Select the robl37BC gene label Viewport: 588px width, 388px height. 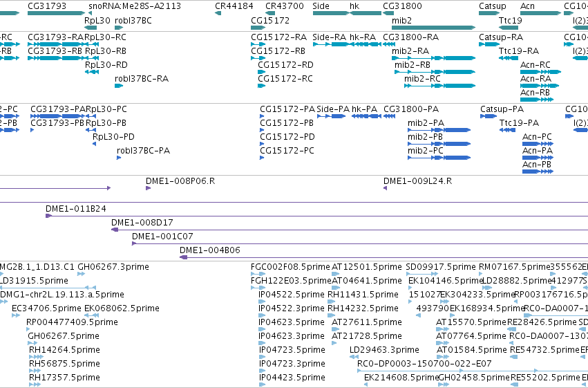(133, 20)
